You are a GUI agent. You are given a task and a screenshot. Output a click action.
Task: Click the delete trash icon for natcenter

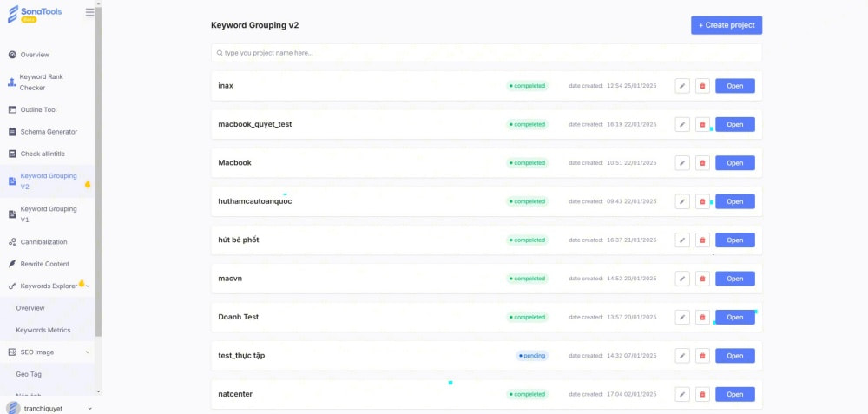pyautogui.click(x=702, y=394)
